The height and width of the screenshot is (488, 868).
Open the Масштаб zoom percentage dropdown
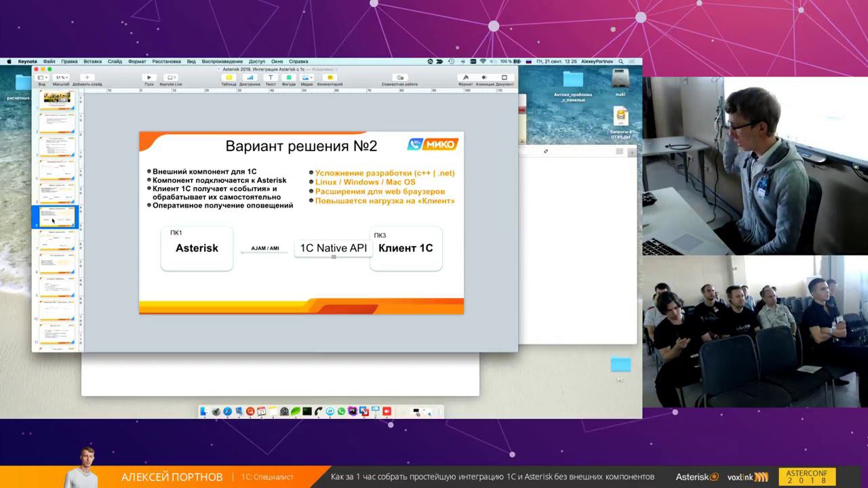pyautogui.click(x=61, y=78)
